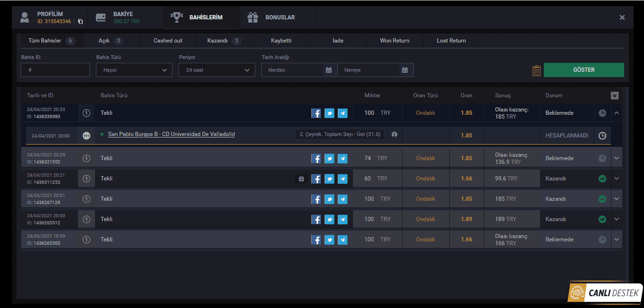
Task: Expand bet 1436265312 details
Action: pos(617,219)
